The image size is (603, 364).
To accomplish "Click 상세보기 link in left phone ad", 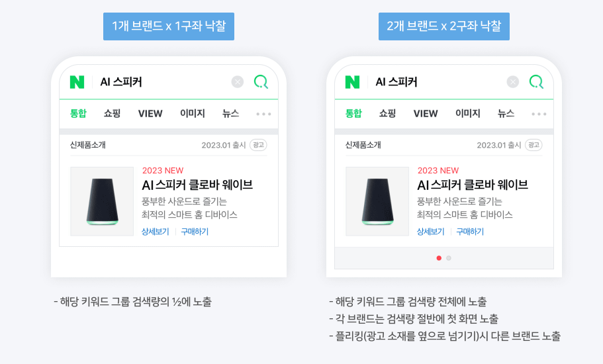I will tap(156, 232).
